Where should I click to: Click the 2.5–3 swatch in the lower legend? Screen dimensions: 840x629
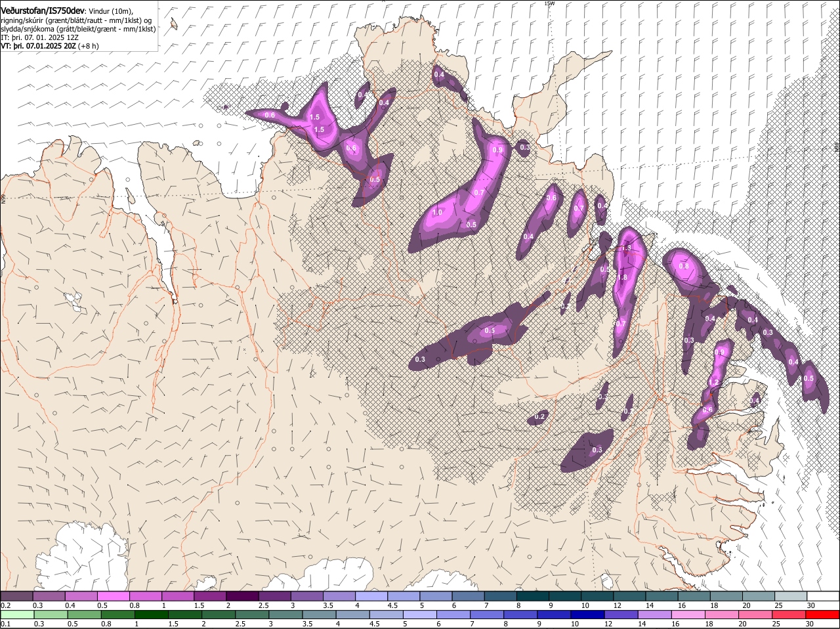pos(251,615)
